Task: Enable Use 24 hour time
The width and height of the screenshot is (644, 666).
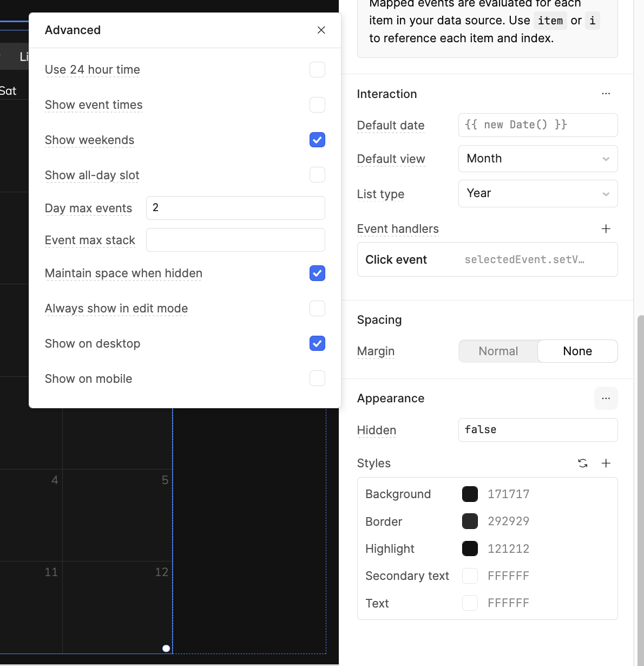Action: (x=317, y=70)
